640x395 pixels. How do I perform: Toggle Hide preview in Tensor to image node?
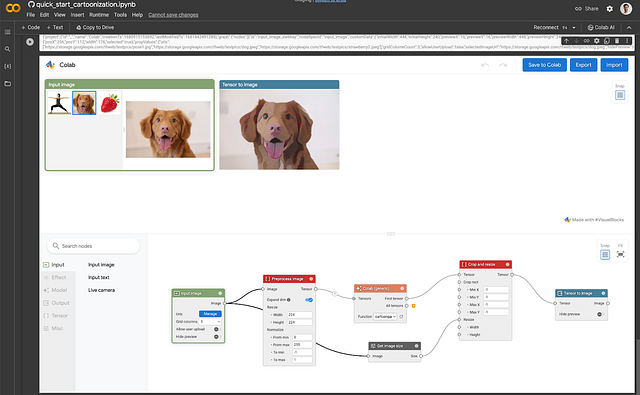click(600, 315)
